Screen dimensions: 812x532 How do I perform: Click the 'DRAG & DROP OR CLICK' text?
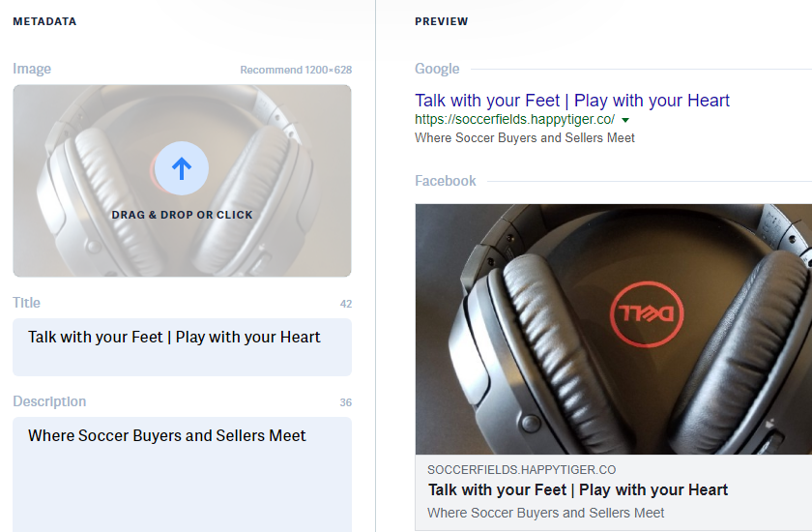pos(182,215)
